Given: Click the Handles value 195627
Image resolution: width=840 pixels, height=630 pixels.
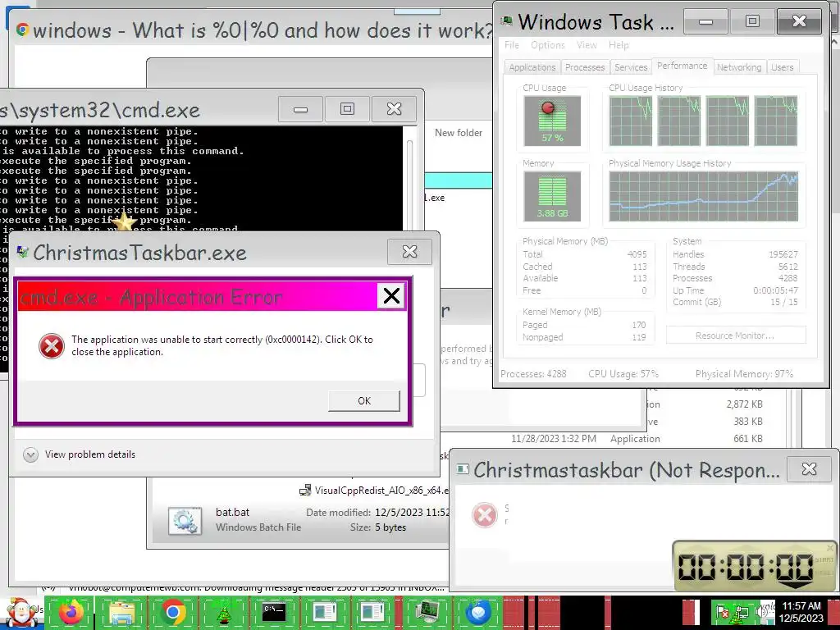Looking at the screenshot, I should [783, 254].
